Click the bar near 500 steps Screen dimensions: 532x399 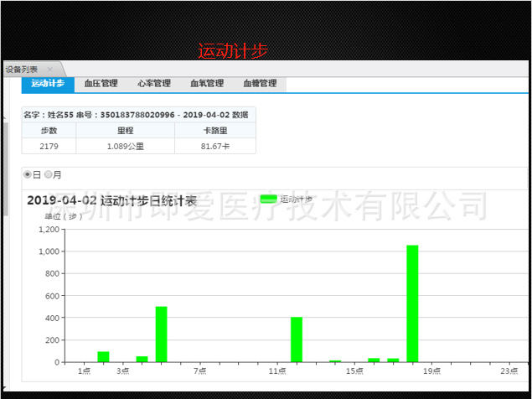click(x=162, y=334)
